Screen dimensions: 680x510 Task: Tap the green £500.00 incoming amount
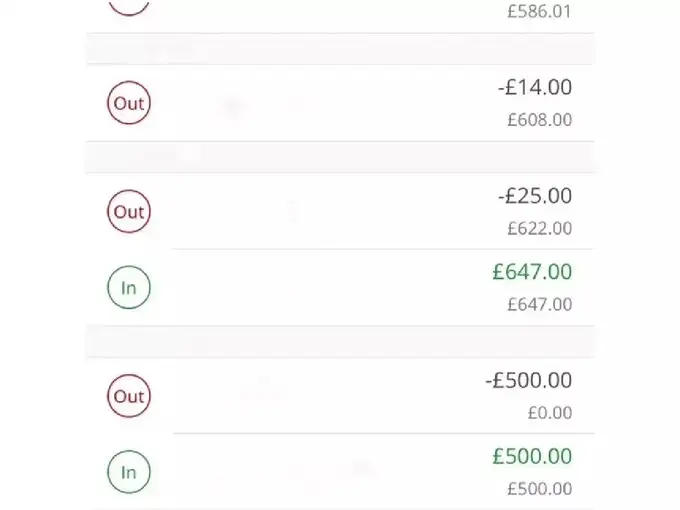click(532, 457)
